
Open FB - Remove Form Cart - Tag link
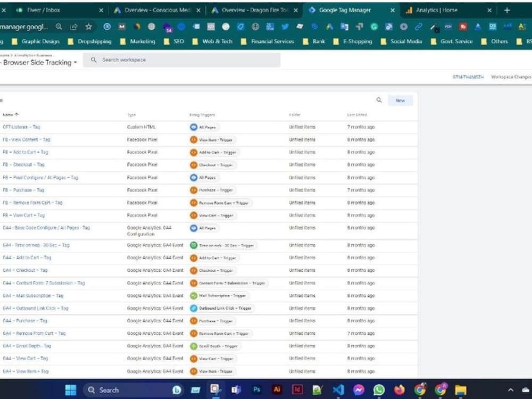[32, 203]
